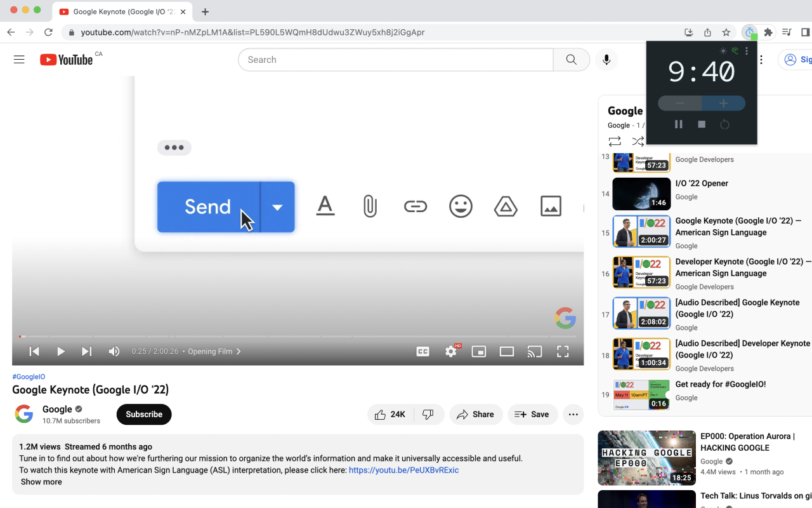Image resolution: width=812 pixels, height=508 pixels.
Task: Expand Opening Film chapter list
Action: point(214,351)
